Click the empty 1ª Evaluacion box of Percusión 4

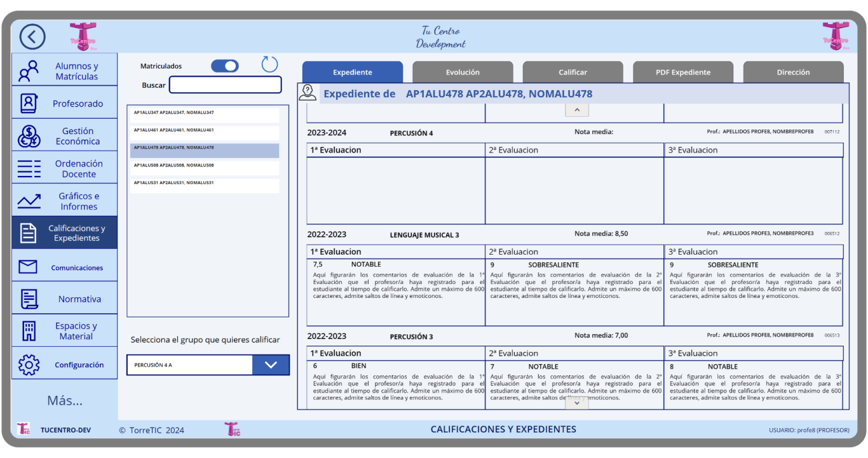(396, 191)
